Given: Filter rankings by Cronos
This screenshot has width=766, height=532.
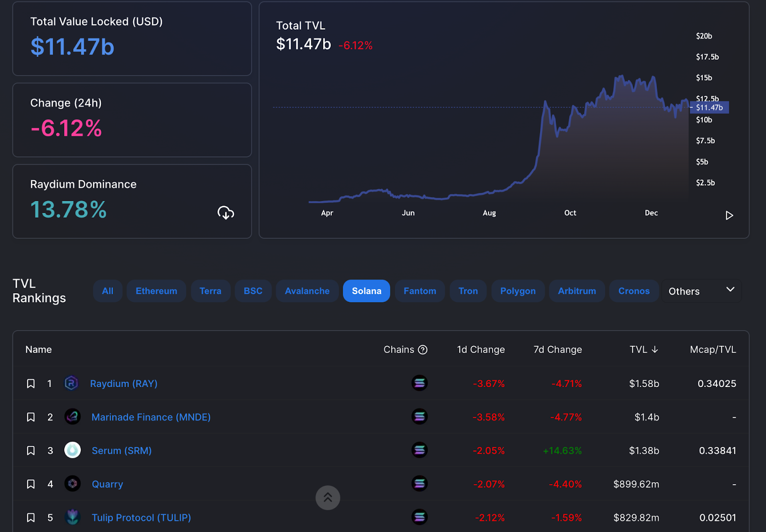Looking at the screenshot, I should pyautogui.click(x=634, y=291).
